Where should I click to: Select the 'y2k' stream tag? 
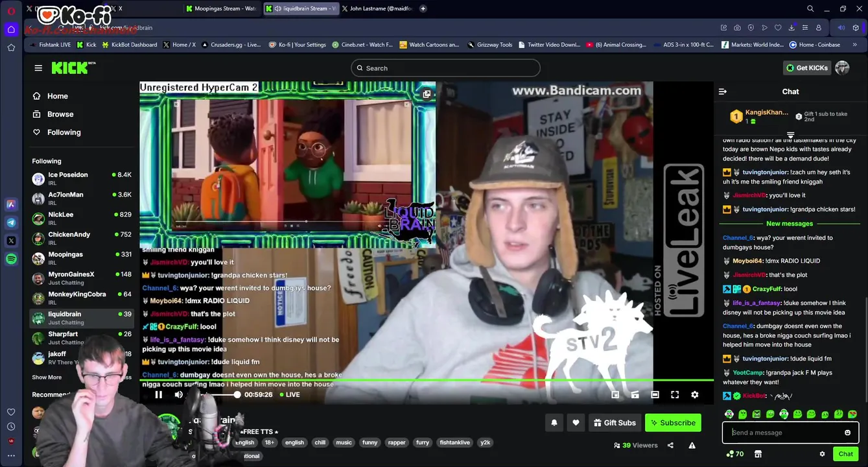click(x=485, y=442)
